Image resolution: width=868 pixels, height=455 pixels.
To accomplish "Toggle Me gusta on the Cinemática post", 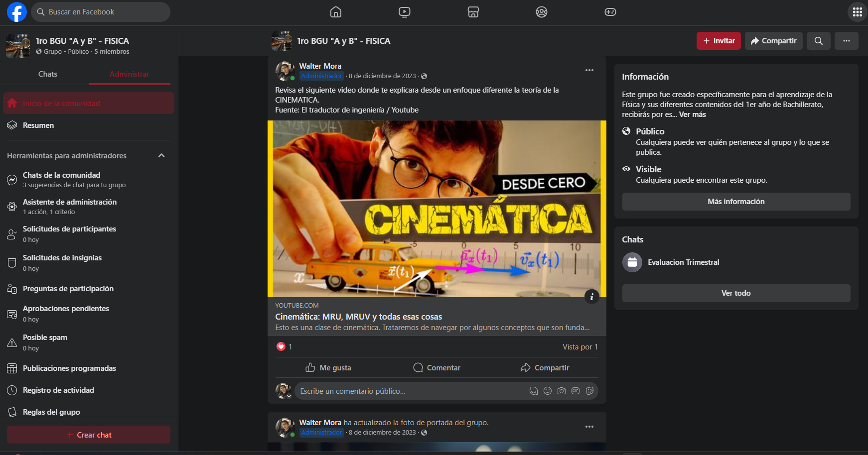I will (328, 368).
